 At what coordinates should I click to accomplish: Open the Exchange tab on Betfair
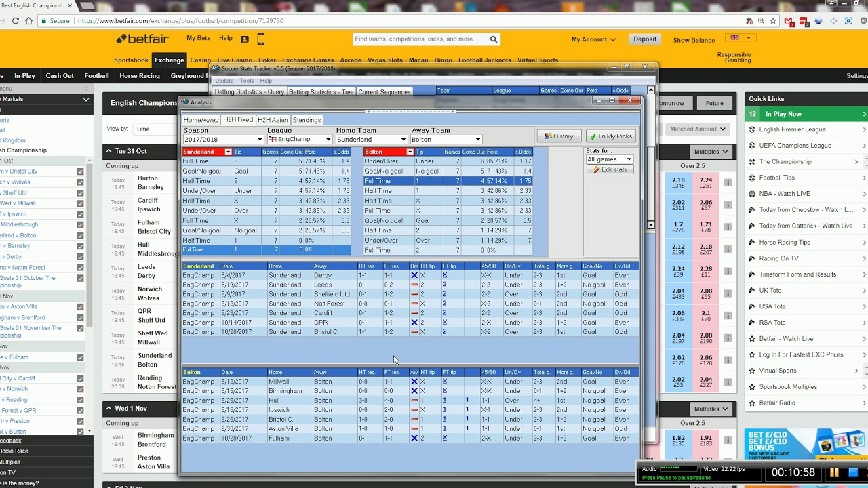[x=169, y=60]
